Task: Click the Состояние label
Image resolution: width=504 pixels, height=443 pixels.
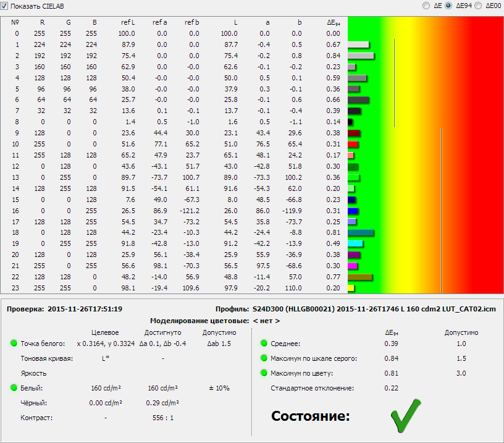Action: click(311, 416)
